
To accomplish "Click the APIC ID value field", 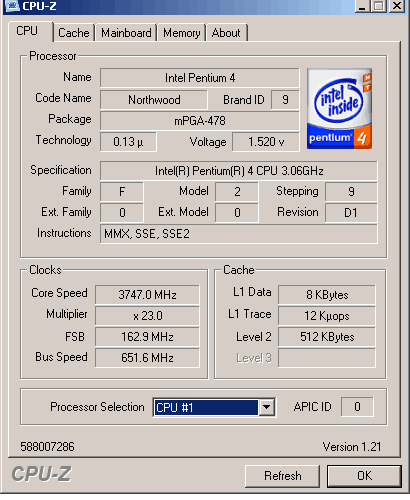I will (357, 407).
